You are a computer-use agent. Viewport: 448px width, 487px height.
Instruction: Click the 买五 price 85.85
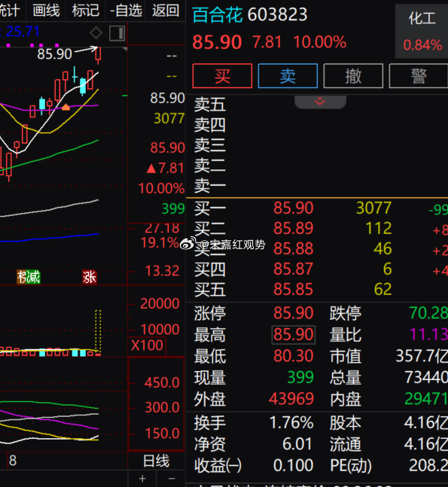(294, 290)
